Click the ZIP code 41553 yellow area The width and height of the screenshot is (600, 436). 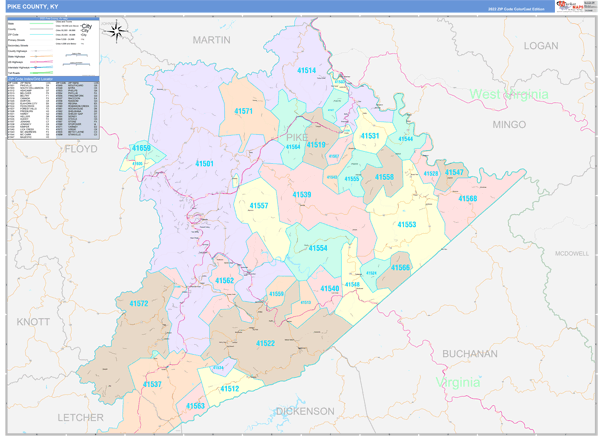406,225
